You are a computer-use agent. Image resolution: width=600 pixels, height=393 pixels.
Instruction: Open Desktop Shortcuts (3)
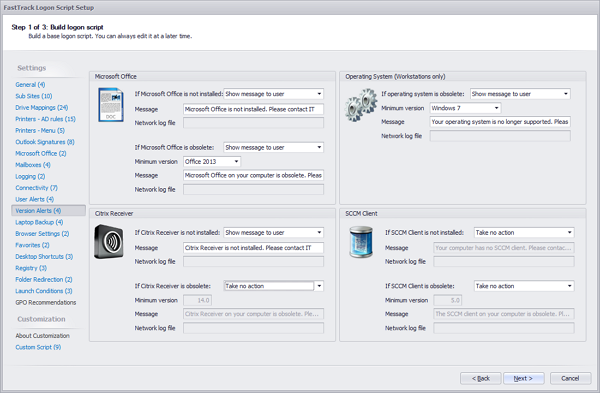tap(44, 256)
